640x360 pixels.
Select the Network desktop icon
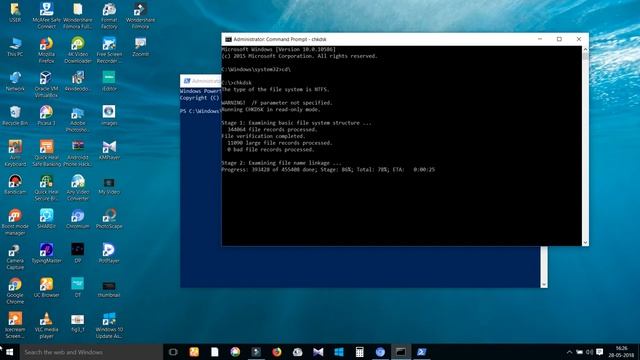point(15,81)
